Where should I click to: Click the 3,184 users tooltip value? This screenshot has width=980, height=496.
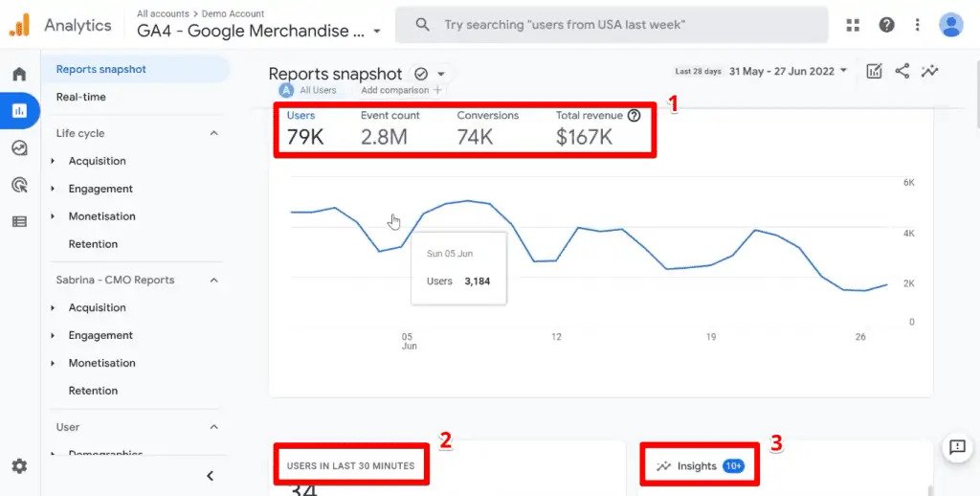pyautogui.click(x=477, y=282)
